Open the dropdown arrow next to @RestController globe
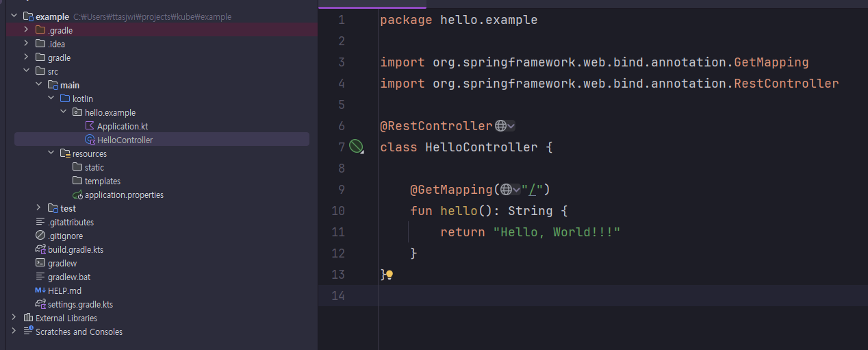Viewport: 868px width, 350px height. point(511,126)
